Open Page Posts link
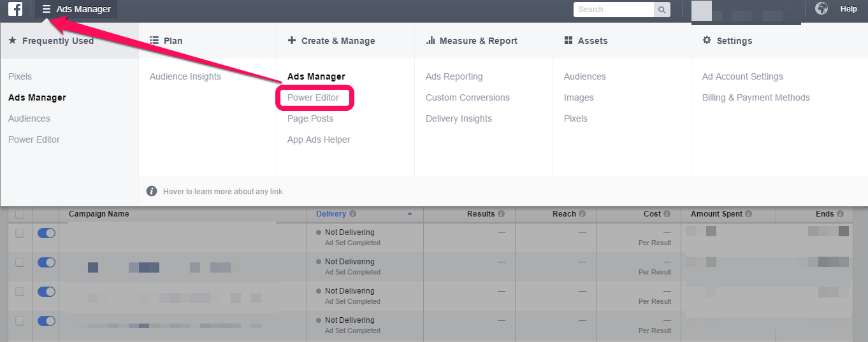 click(310, 118)
